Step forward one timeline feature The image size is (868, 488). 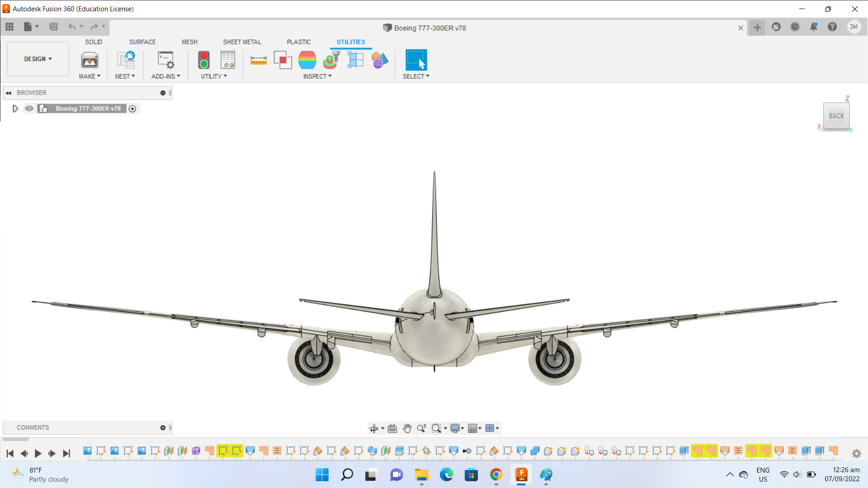(52, 453)
